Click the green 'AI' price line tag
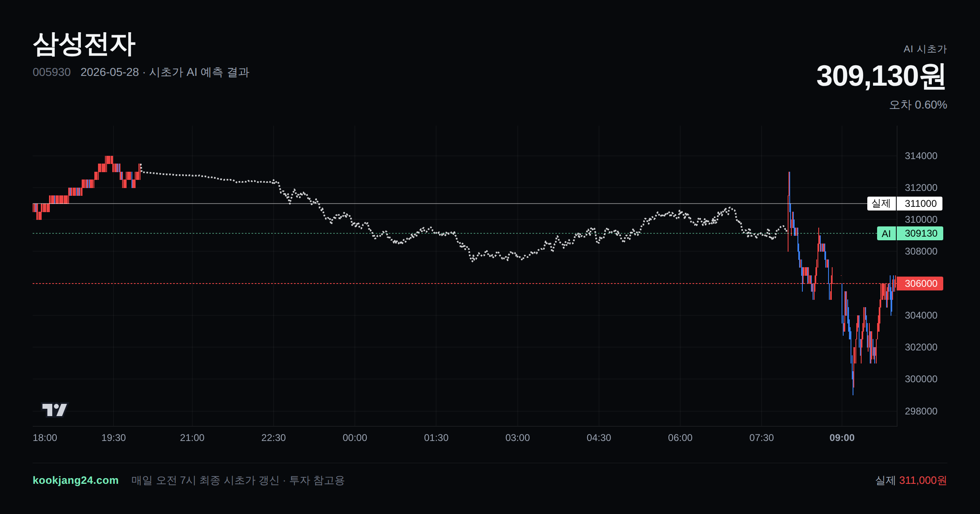This screenshot has width=980, height=514. point(886,233)
